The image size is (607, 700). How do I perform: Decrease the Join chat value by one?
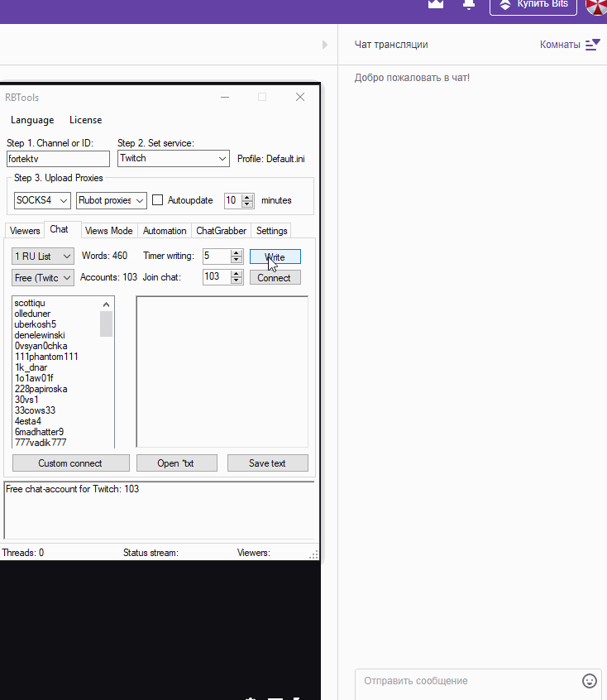(x=237, y=280)
